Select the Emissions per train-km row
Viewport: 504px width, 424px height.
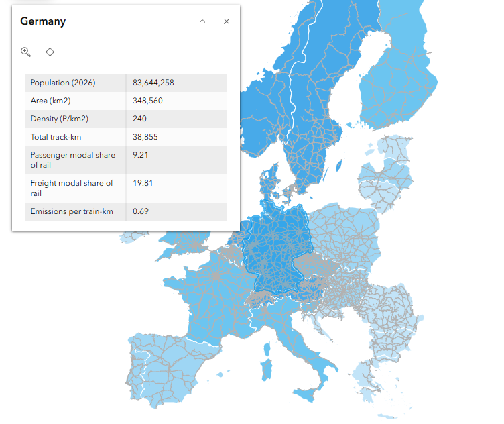tap(126, 211)
